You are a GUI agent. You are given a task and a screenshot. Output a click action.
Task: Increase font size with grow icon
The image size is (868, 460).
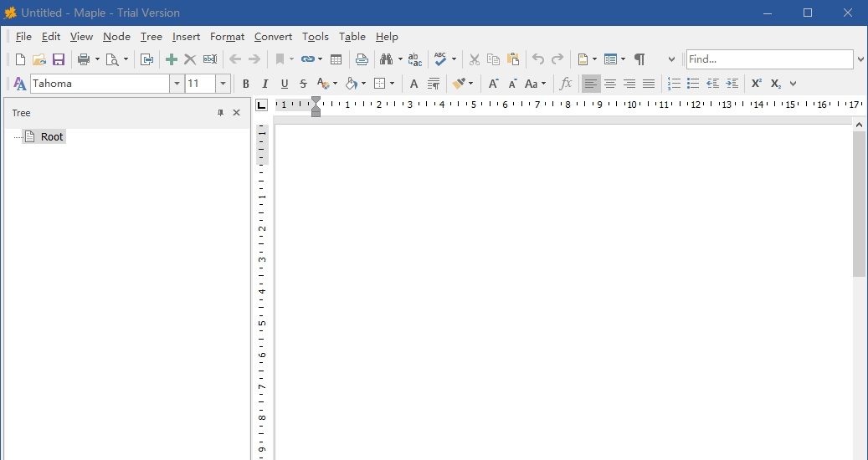point(493,84)
